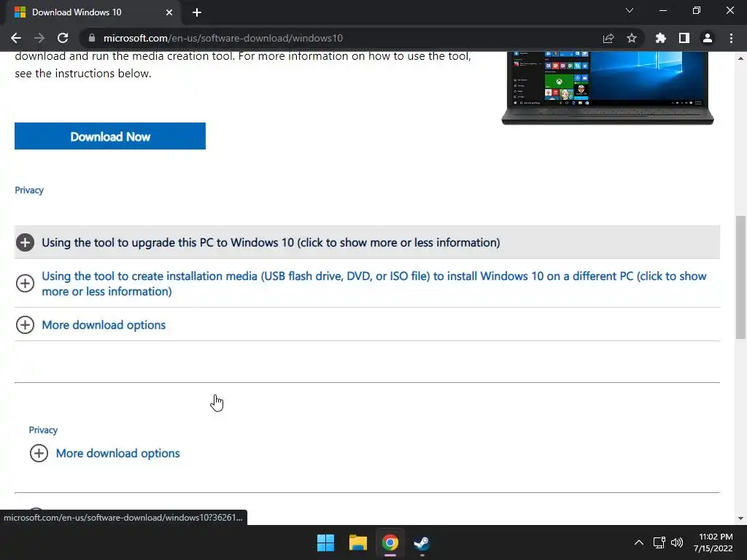Click the scrollbar up arrow
This screenshot has width=747, height=560.
(x=740, y=58)
